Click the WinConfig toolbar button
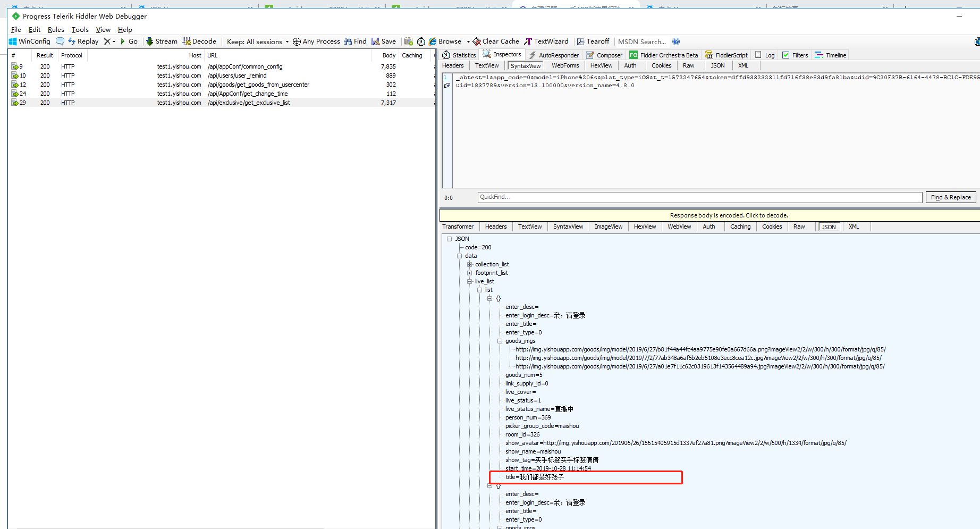This screenshot has width=980, height=529. coord(30,41)
